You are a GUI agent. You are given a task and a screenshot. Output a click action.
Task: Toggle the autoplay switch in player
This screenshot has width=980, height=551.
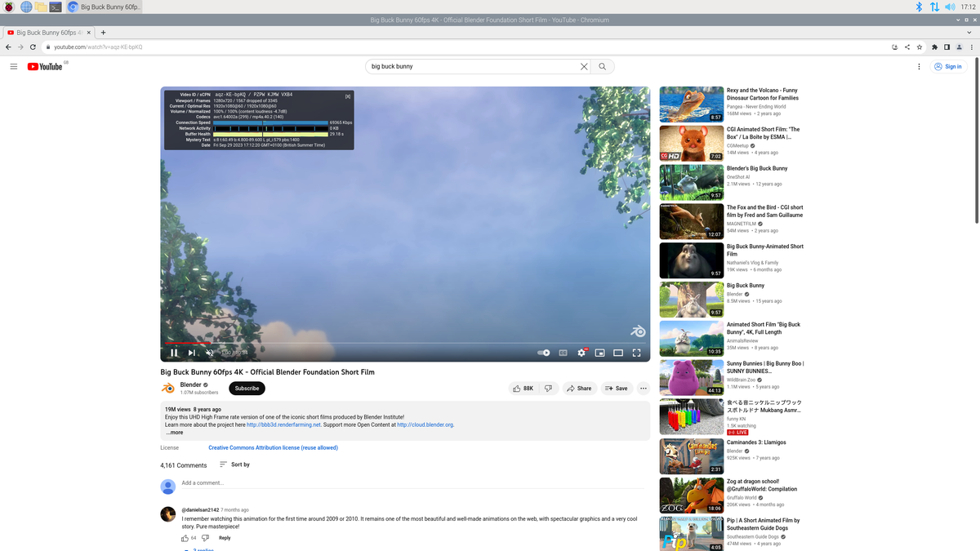[x=544, y=353]
